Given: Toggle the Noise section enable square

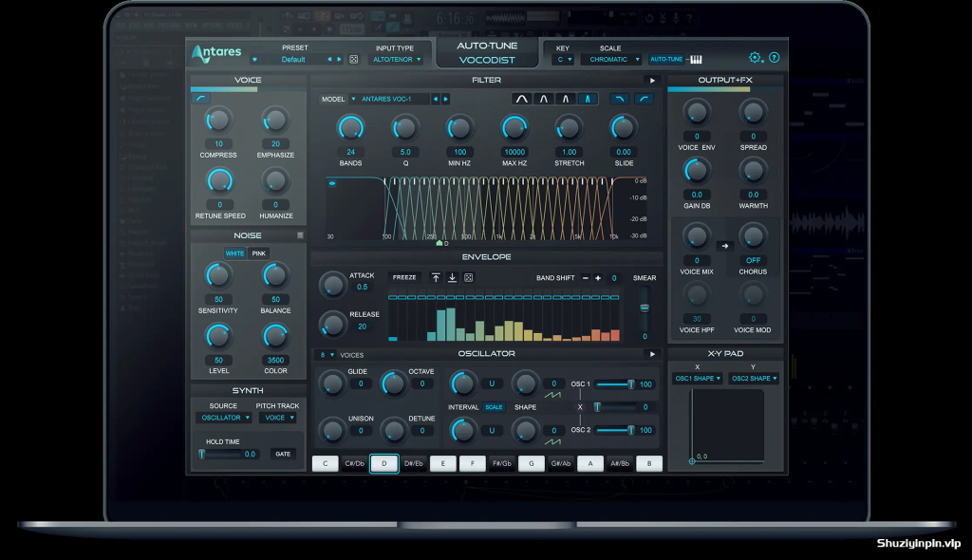Looking at the screenshot, I should tap(300, 235).
